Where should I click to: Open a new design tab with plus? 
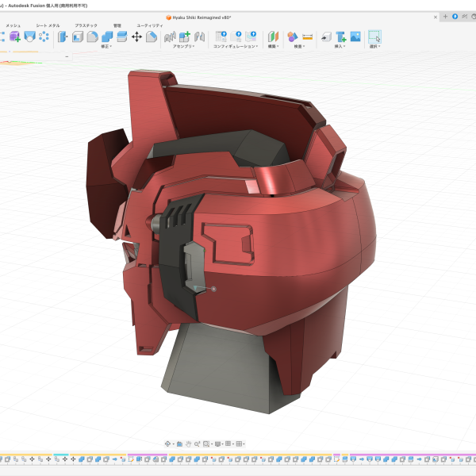445,17
